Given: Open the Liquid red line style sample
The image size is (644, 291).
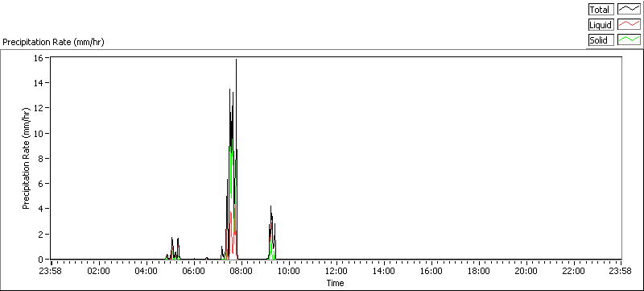Looking at the screenshot, I should [630, 25].
